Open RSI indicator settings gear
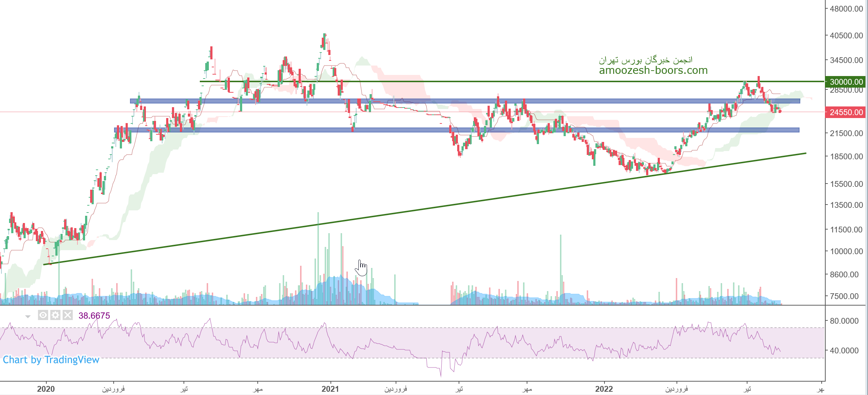The width and height of the screenshot is (868, 395). click(55, 315)
